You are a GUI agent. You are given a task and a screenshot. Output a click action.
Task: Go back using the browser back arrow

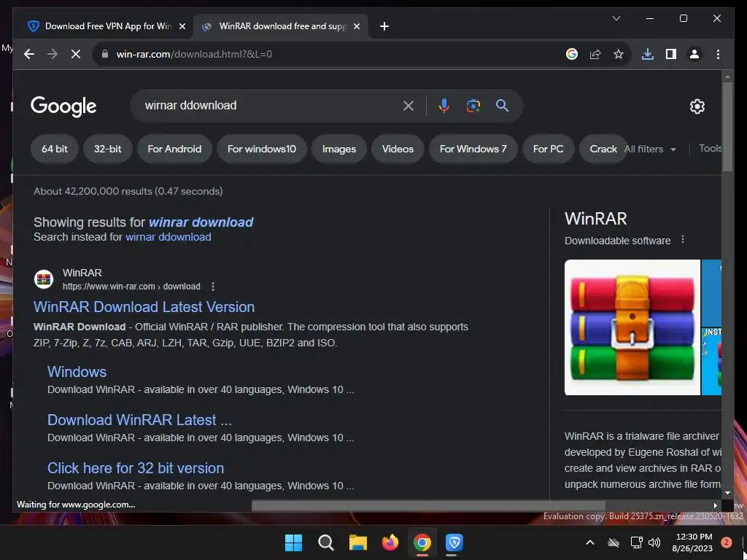(x=29, y=54)
